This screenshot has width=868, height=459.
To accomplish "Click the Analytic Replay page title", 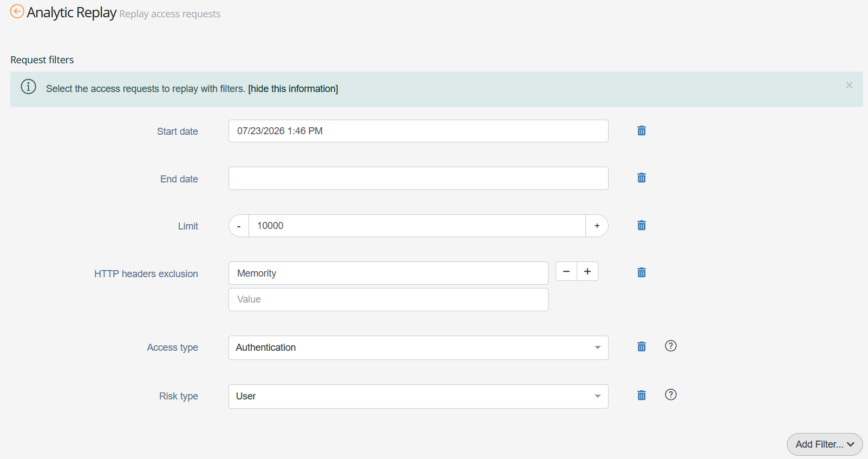I will 71,12.
